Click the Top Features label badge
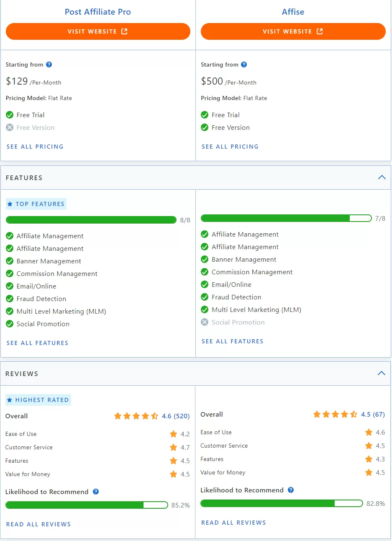This screenshot has width=392, height=541. 36,204
